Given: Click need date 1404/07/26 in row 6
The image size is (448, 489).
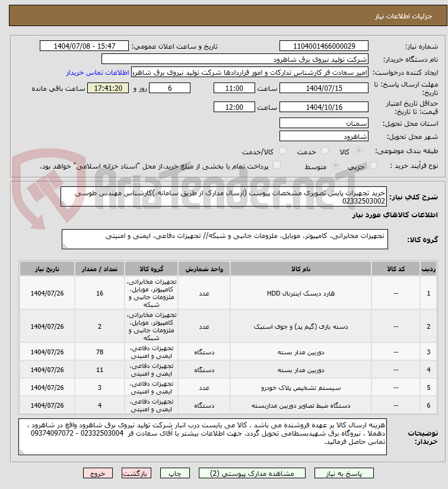Looking at the screenshot, I should pos(47,405).
